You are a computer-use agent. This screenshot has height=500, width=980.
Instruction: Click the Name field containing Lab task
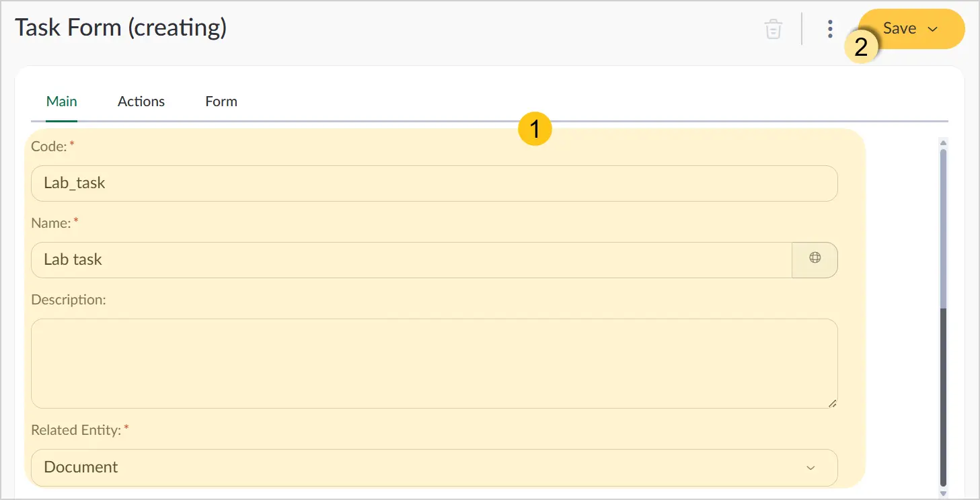[412, 259]
